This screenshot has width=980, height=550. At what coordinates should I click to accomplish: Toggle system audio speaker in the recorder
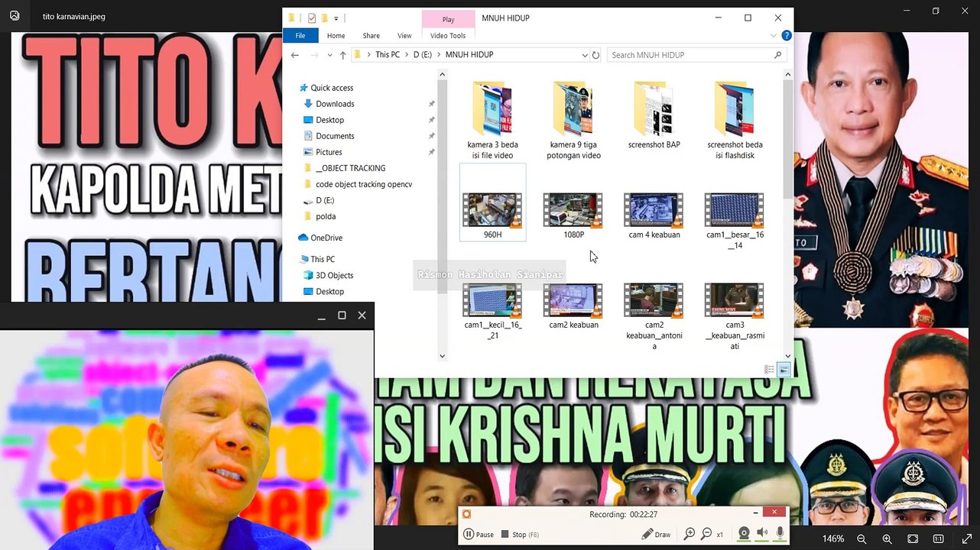tap(762, 533)
